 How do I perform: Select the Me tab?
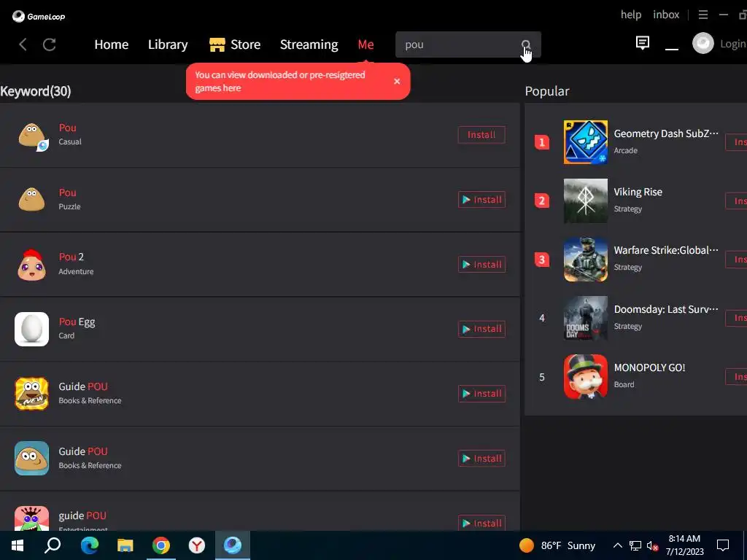pos(366,44)
